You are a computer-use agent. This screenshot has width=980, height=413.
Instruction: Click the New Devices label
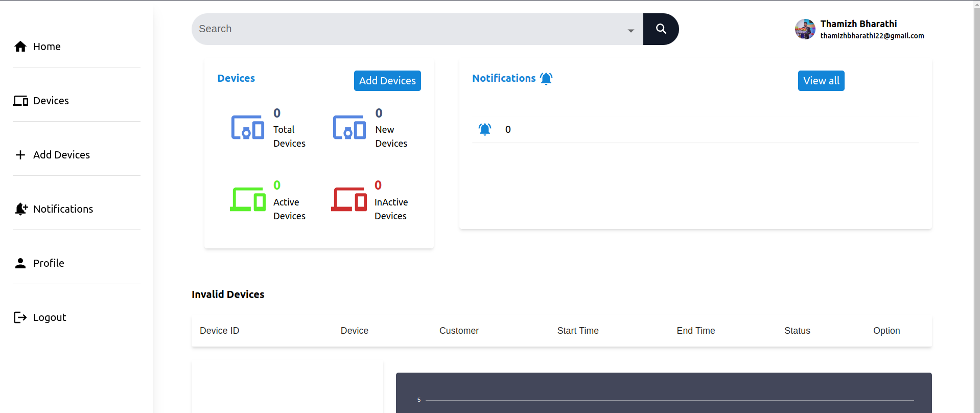point(391,136)
